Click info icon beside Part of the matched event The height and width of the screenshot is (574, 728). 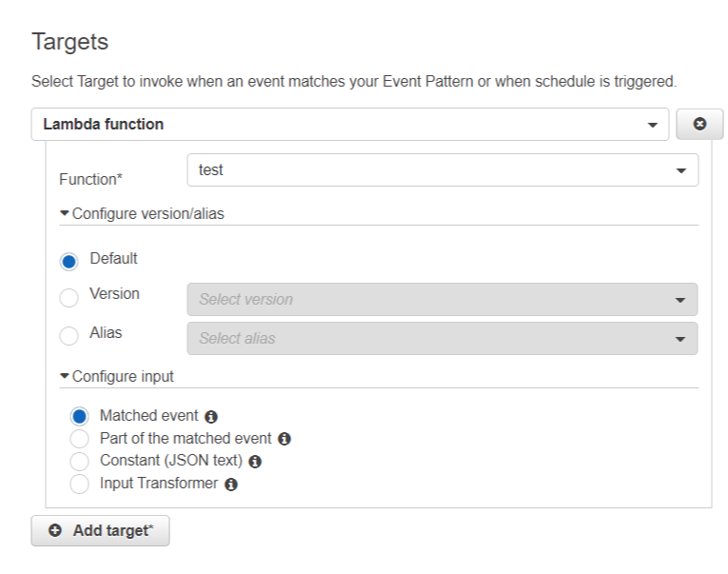pyautogui.click(x=284, y=439)
